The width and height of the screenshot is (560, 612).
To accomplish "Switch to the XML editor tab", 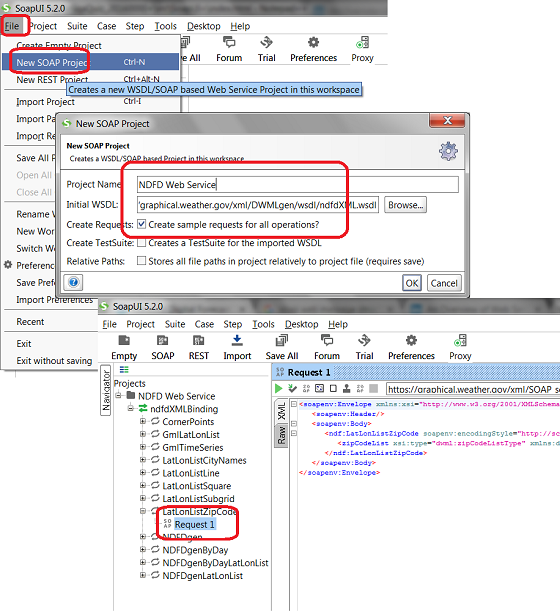I will [x=281, y=411].
